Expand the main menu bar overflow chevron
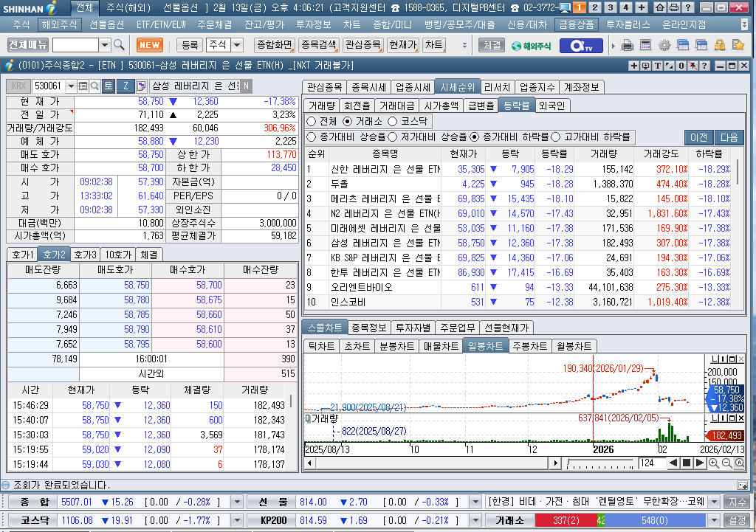 tap(746, 24)
